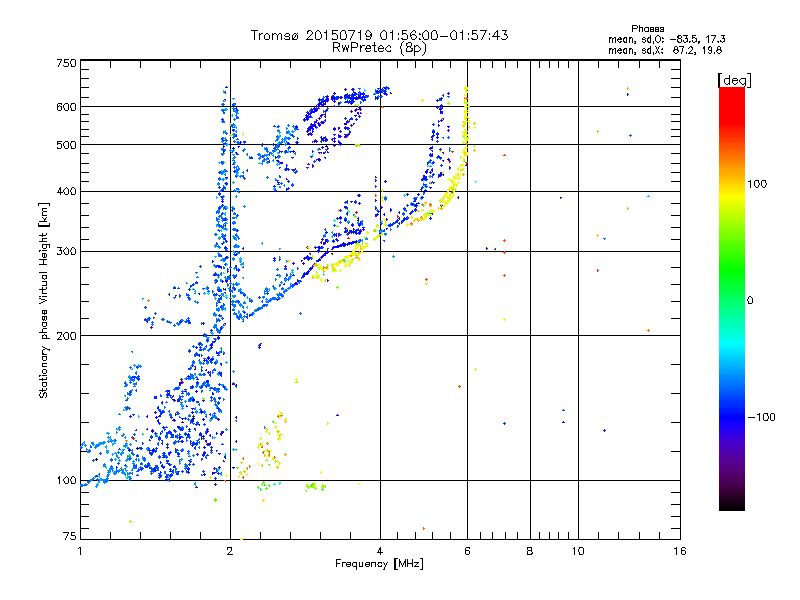The height and width of the screenshot is (600, 800).
Task: Click the colorbar tick label "-100"
Action: (761, 417)
